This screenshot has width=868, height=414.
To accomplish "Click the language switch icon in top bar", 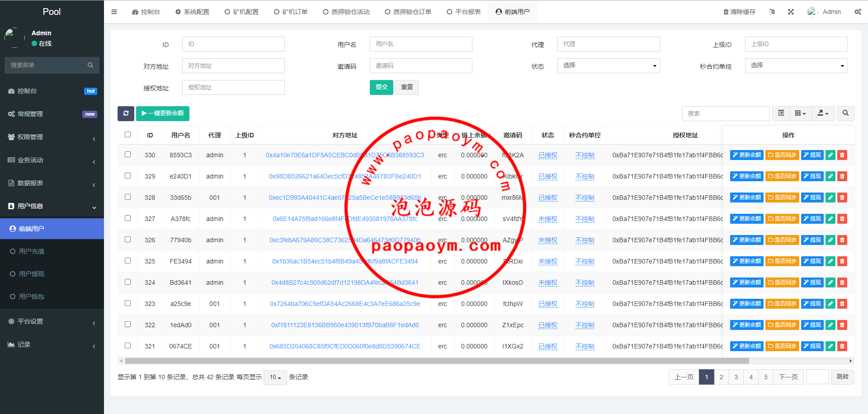I will pos(772,12).
